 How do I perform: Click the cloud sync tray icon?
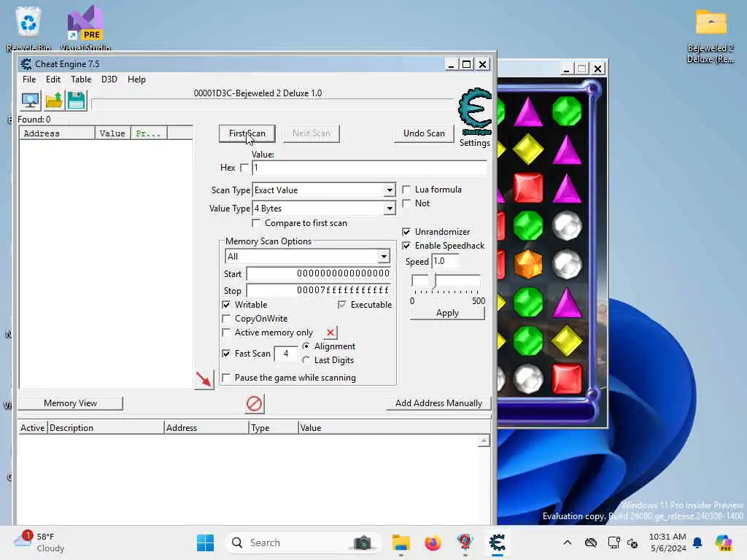(x=591, y=542)
